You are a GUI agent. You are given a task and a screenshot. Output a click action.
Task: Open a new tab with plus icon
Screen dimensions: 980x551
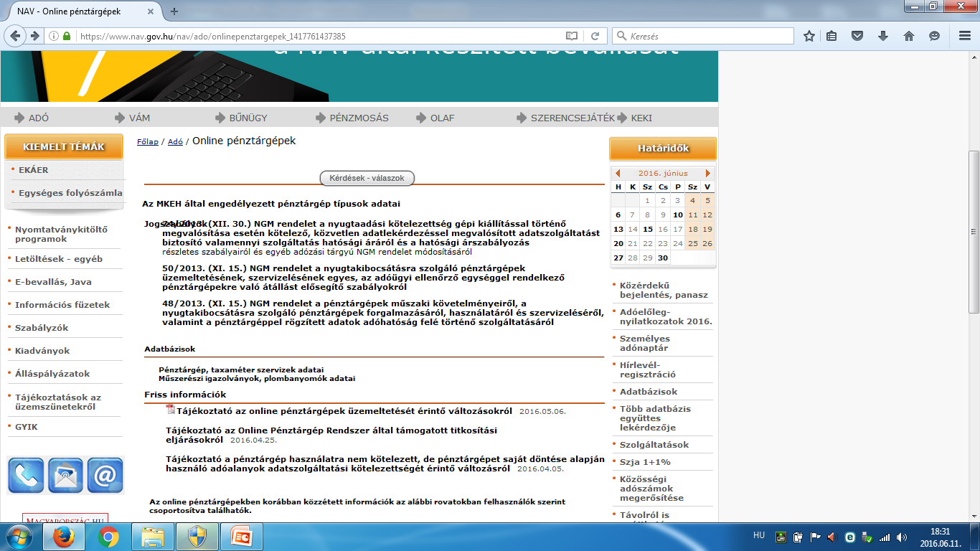[174, 11]
